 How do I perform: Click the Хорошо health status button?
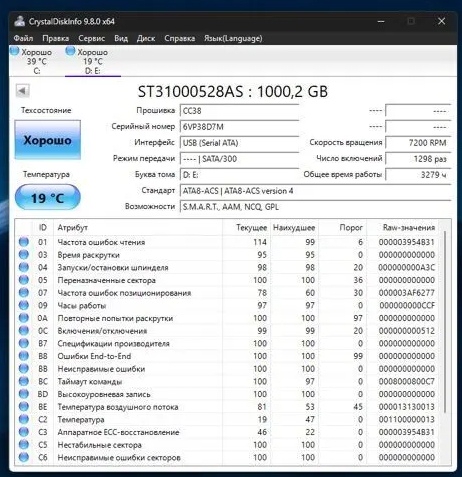coord(48,140)
